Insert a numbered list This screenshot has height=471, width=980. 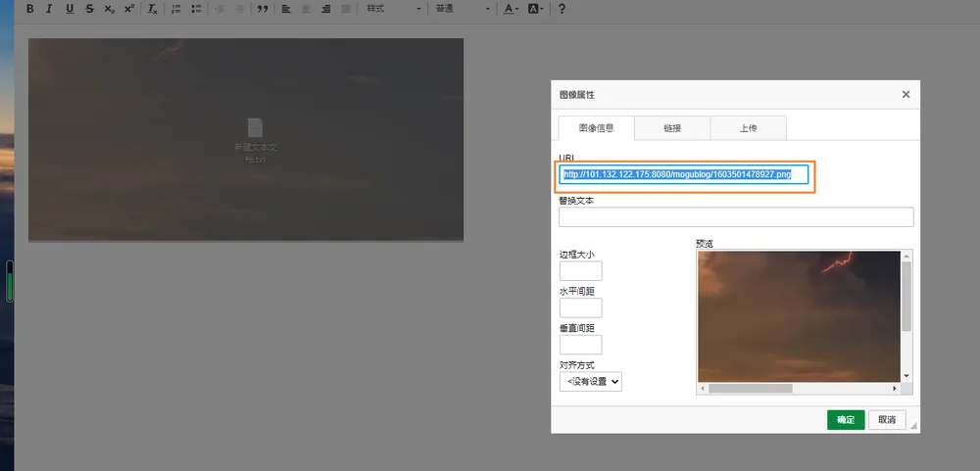(176, 9)
